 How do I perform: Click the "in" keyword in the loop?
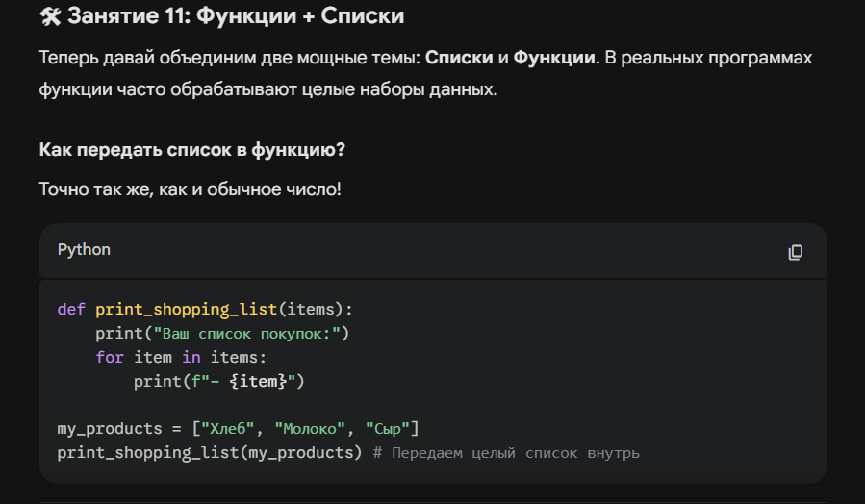point(191,357)
